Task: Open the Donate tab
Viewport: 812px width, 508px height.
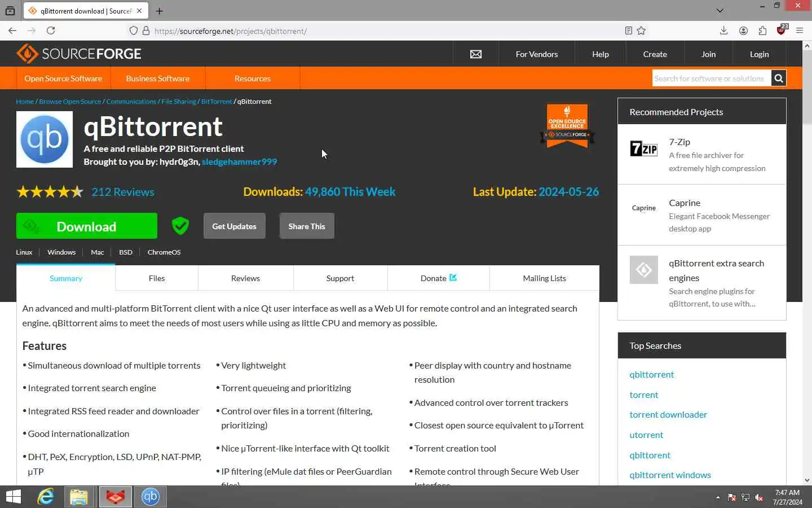Action: (x=438, y=278)
